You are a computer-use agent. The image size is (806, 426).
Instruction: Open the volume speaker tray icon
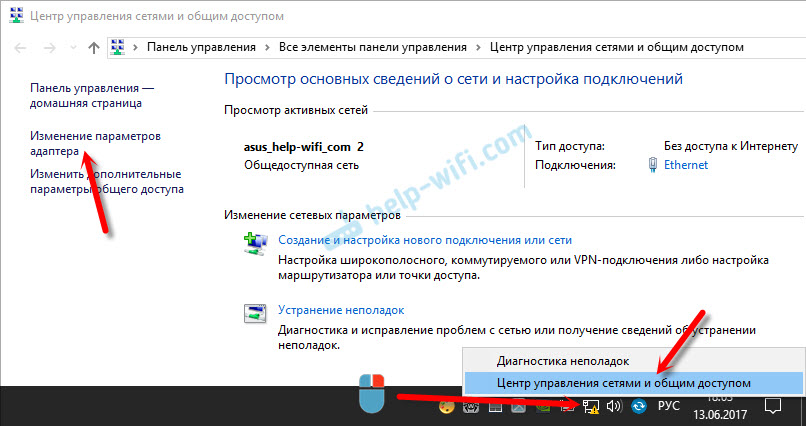tap(614, 406)
